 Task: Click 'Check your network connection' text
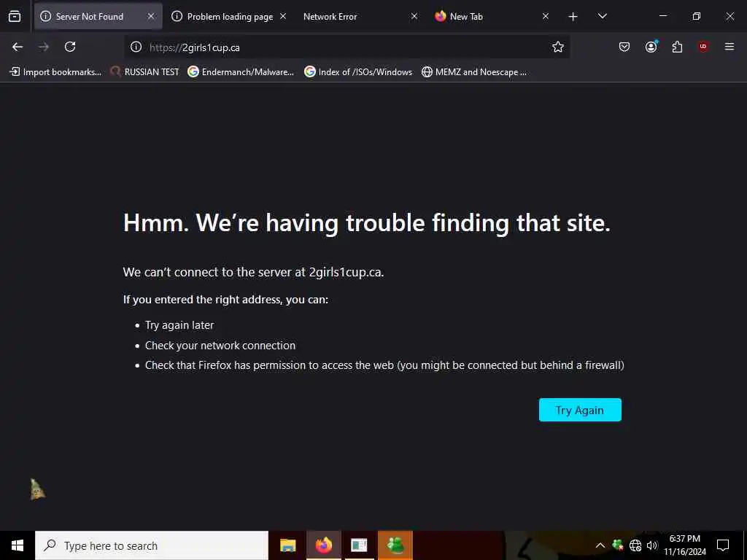[x=220, y=346]
